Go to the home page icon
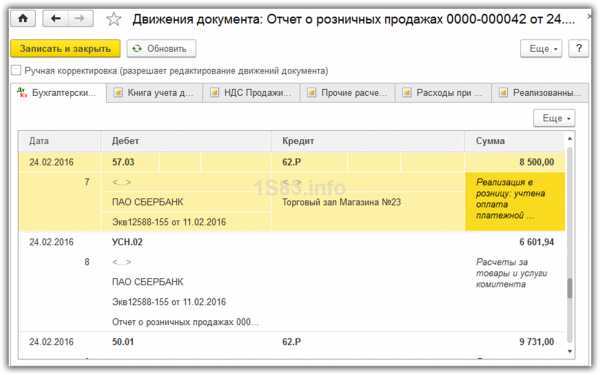 [x=23, y=18]
